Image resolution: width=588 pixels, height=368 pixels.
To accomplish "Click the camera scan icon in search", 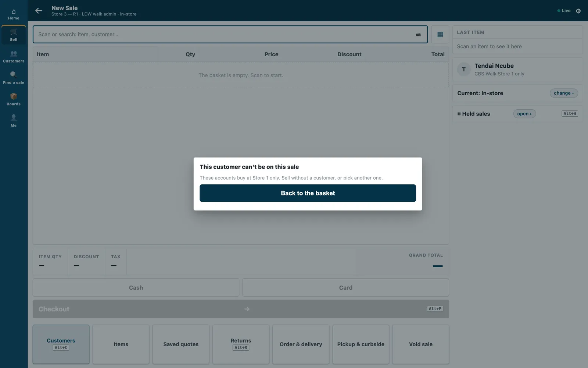I will (418, 35).
